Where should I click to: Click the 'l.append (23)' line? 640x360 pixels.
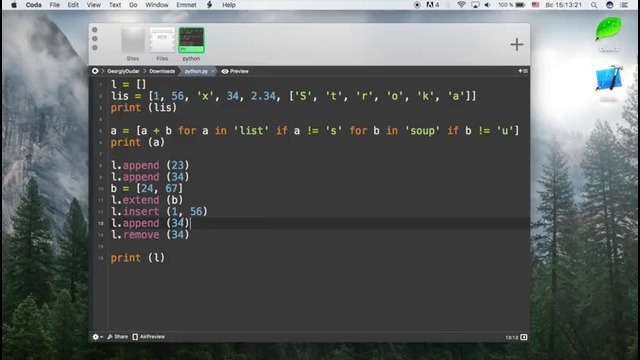150,165
